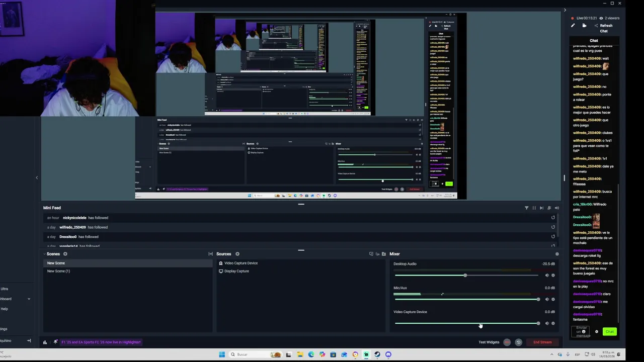644x362 pixels.
Task: Collapse the left panel arrow beside preview
Action: (x=37, y=177)
